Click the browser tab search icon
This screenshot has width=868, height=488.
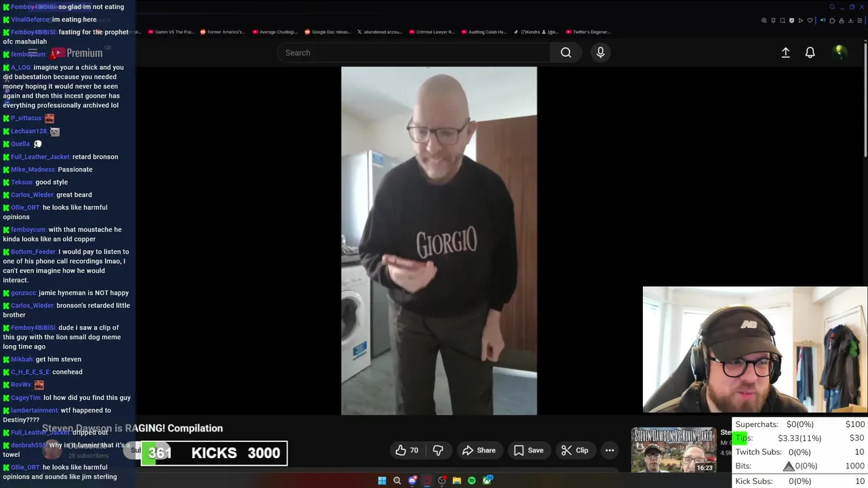[832, 7]
